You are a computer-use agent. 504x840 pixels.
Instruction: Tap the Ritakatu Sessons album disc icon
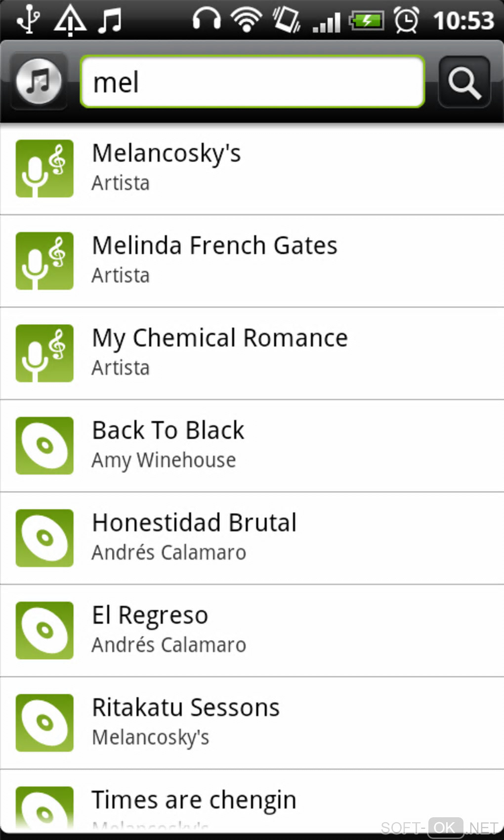point(44,723)
